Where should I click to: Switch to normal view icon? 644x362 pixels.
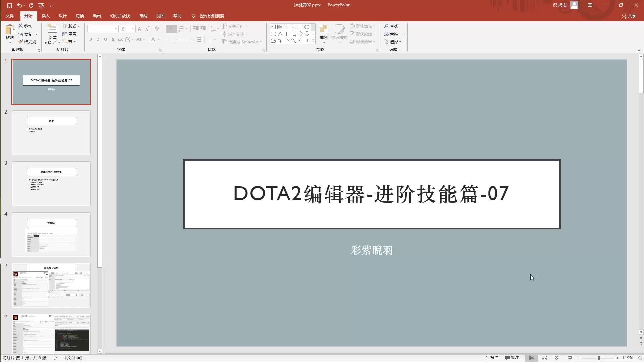pos(532,358)
